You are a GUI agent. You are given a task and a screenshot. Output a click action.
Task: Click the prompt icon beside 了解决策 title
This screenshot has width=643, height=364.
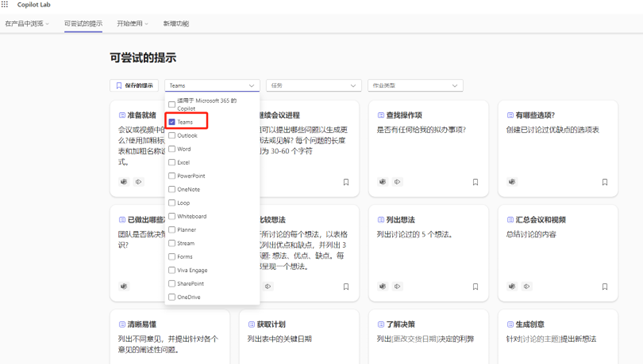click(381, 324)
